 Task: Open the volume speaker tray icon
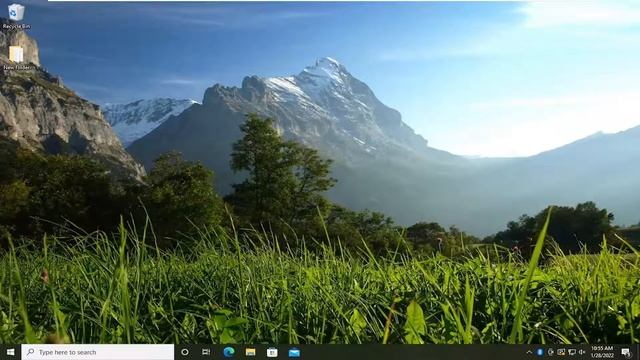point(582,352)
